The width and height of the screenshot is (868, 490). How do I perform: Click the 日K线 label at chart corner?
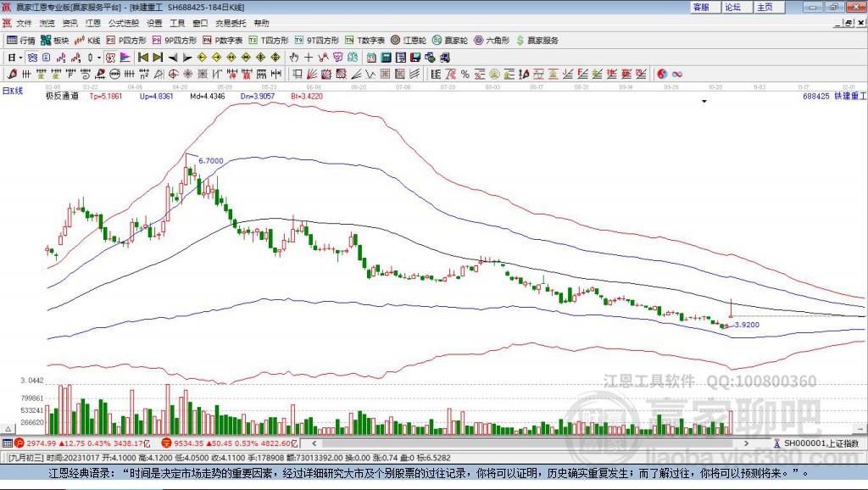tap(13, 91)
